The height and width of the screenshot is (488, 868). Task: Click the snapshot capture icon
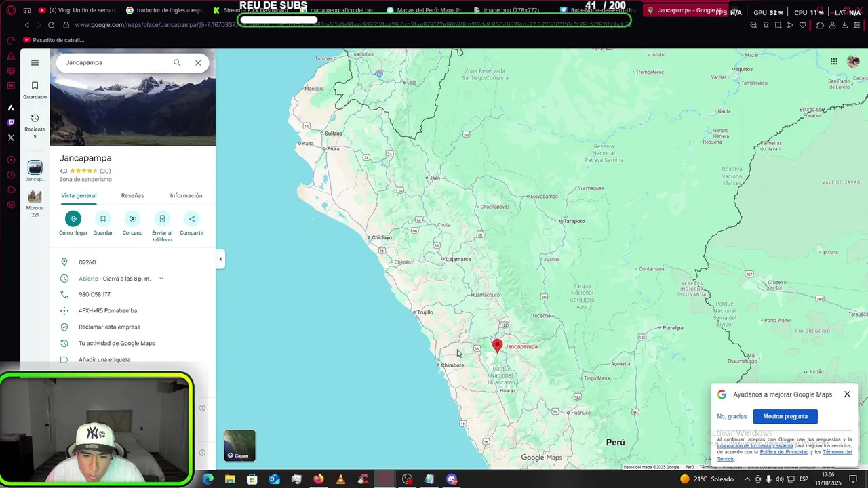778,25
